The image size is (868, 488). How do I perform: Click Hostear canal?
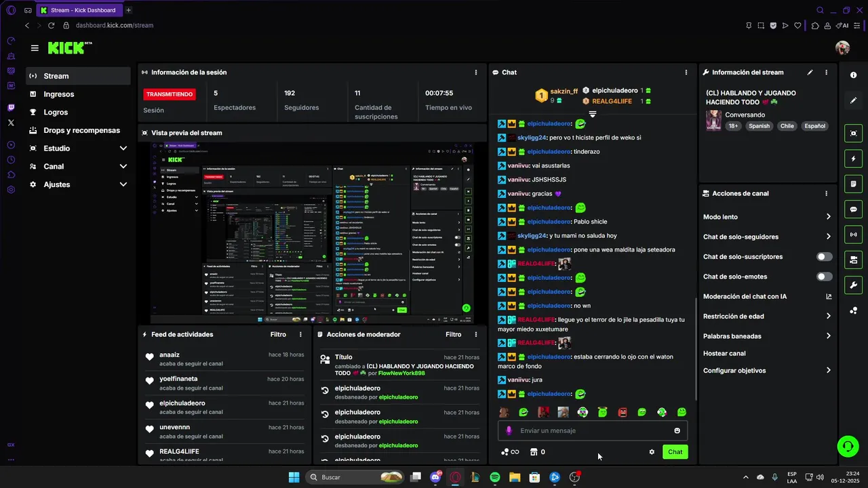point(724,353)
